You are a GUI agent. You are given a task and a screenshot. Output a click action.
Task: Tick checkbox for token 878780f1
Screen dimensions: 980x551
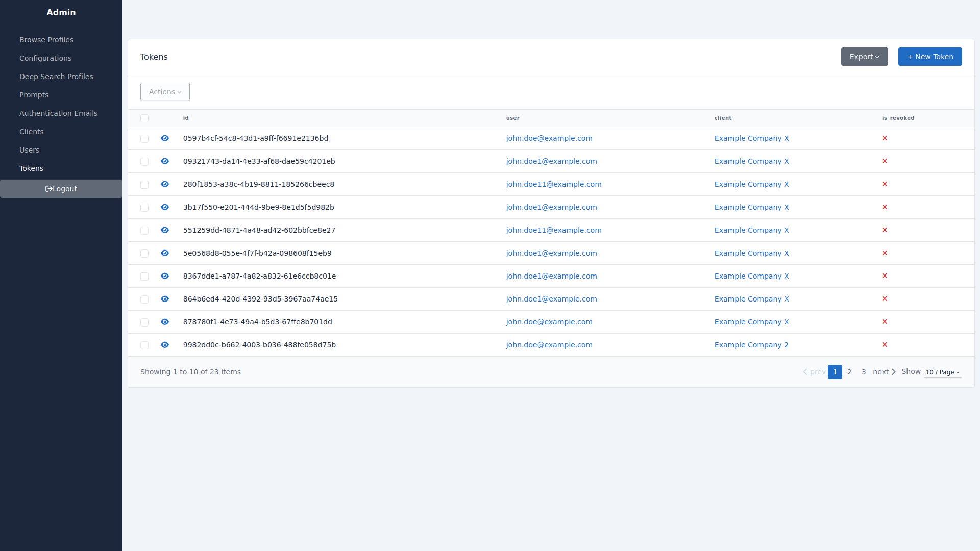click(x=144, y=322)
